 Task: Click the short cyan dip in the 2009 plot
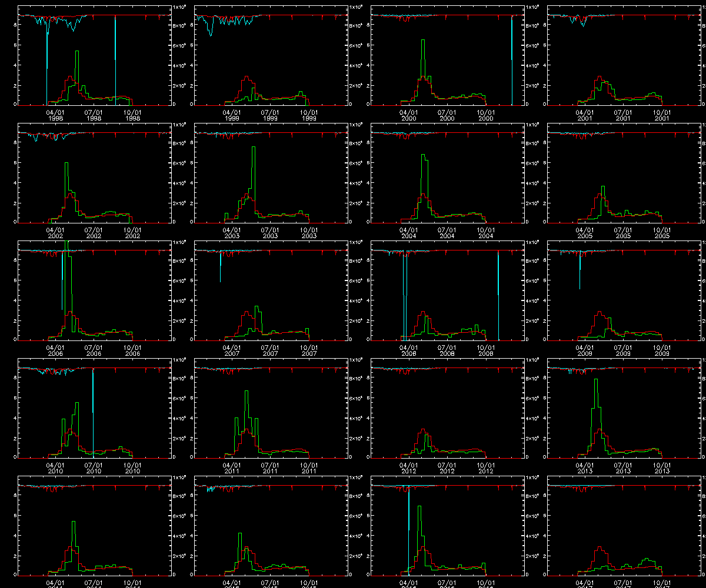(x=580, y=270)
